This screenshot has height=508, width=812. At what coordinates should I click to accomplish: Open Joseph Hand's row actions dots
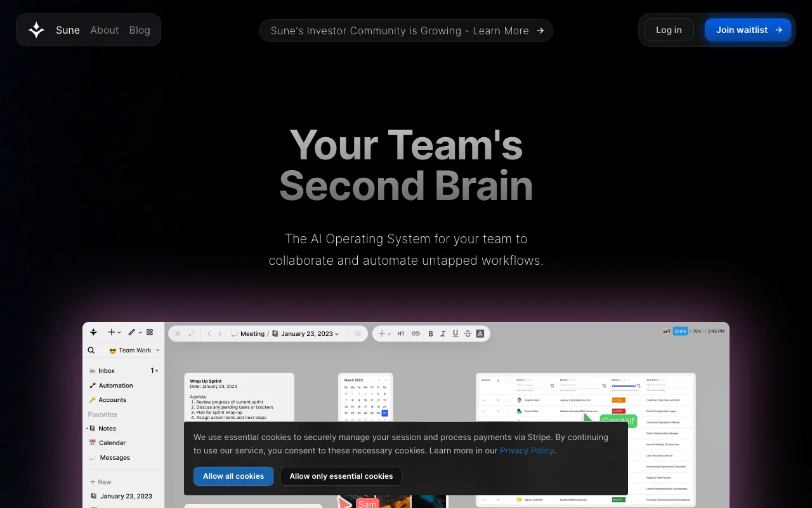click(x=483, y=400)
